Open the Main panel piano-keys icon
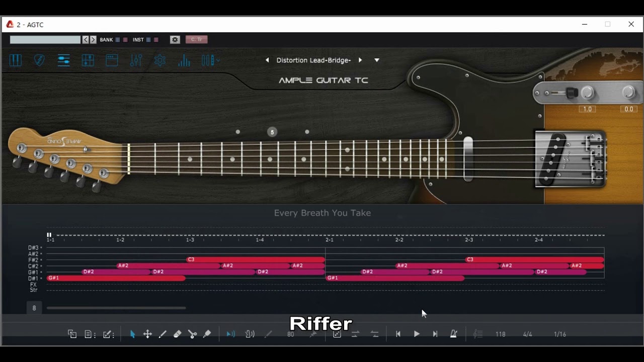The image size is (644, 362). pyautogui.click(x=16, y=60)
